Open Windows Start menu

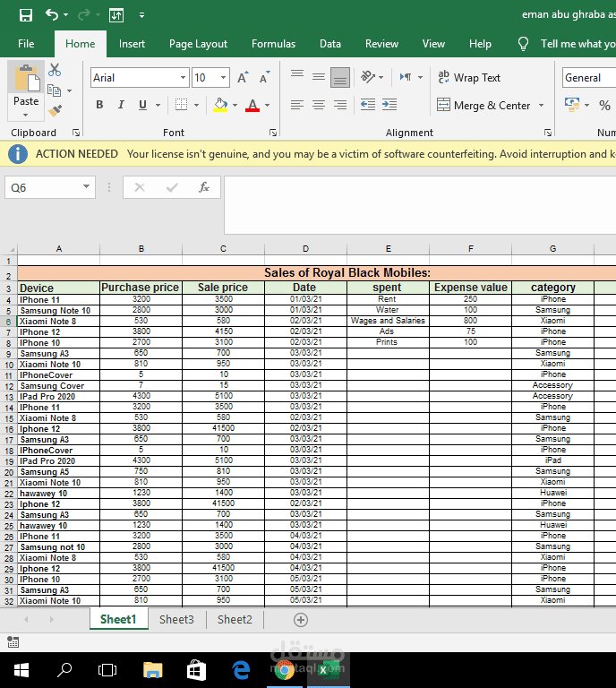[x=21, y=670]
